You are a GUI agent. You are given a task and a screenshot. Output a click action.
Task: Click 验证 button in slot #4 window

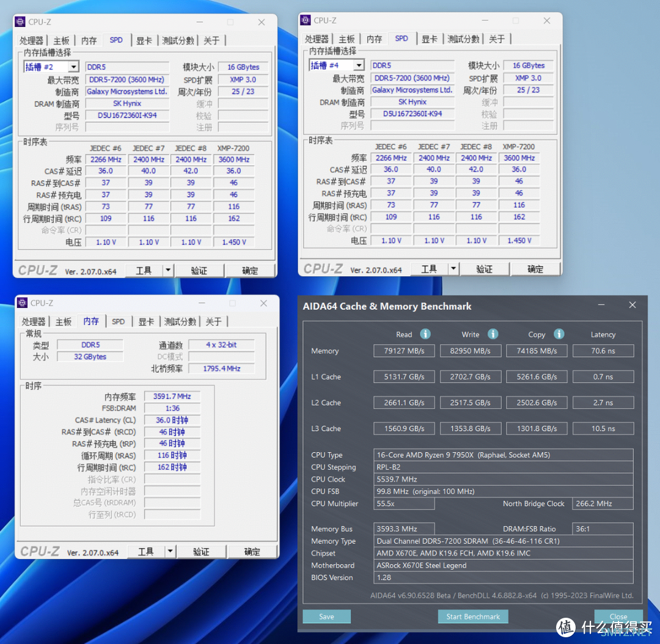click(485, 269)
